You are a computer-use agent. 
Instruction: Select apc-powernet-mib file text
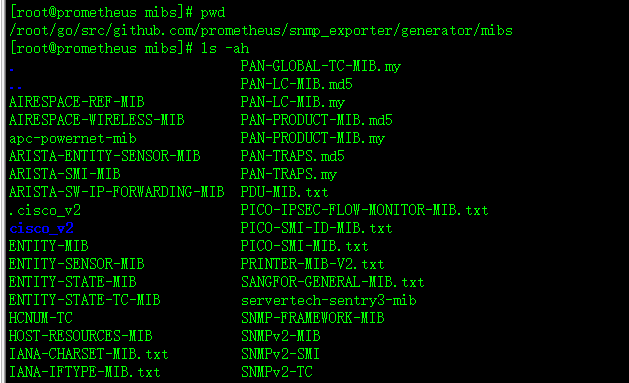click(73, 138)
